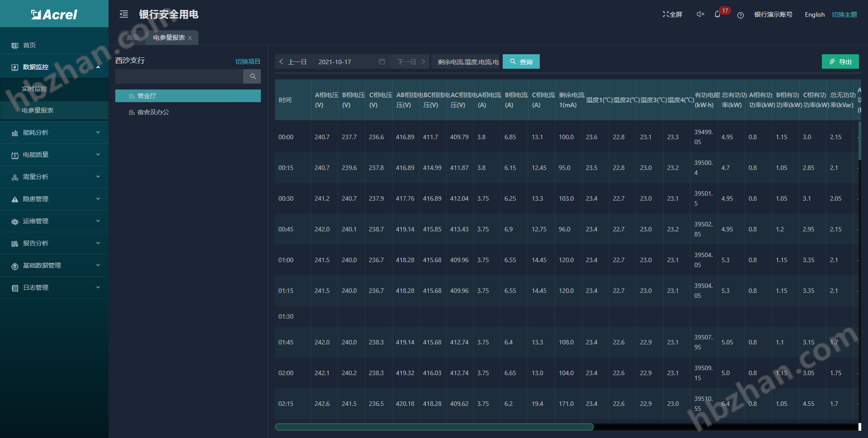The width and height of the screenshot is (868, 438).
Task: Open calendar icon in date field
Action: pyautogui.click(x=382, y=61)
